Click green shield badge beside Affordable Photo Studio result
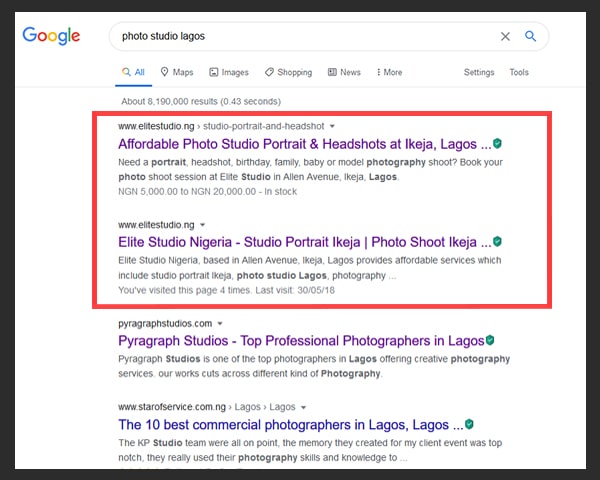Image resolution: width=600 pixels, height=480 pixels. tap(497, 144)
